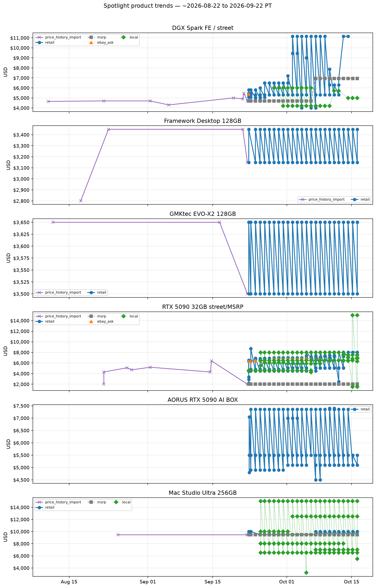Click the 'AORUS RTX 5090 AI BOX' chart title

(203, 400)
